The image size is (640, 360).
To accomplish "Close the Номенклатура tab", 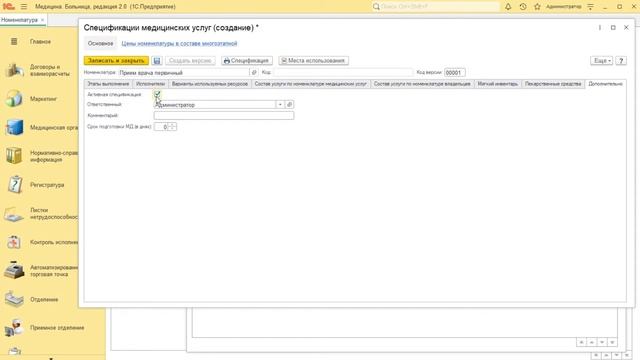I will point(42,20).
